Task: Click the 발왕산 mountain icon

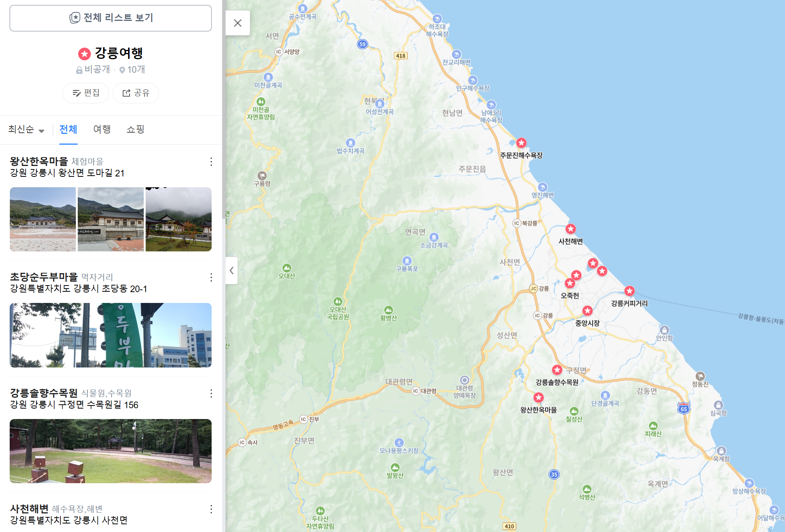Action: point(395,467)
